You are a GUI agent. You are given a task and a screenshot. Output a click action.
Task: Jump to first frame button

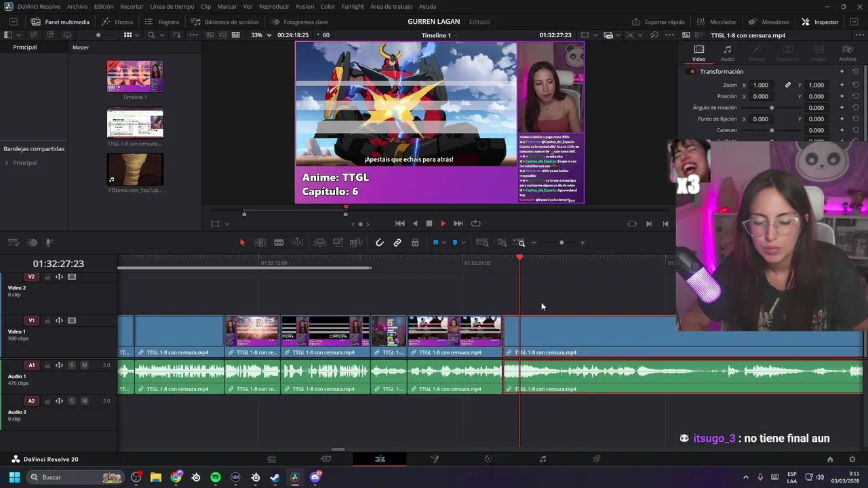(x=400, y=224)
